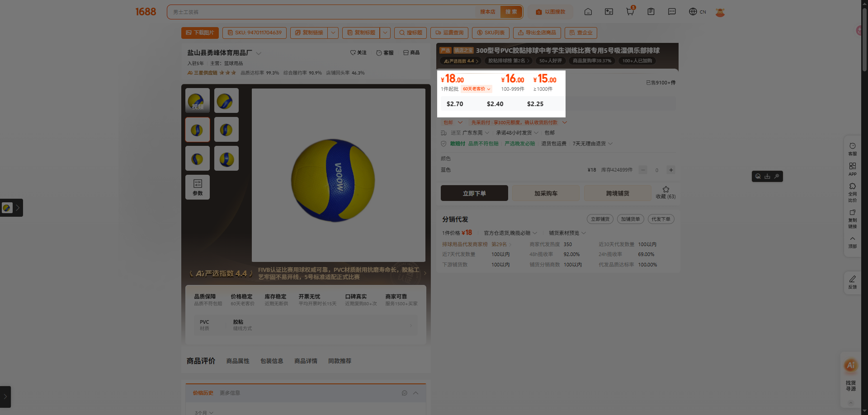Screen dimensions: 868x415
Task: Click the magic wand icon in floating toolbar
Action: click(x=777, y=176)
